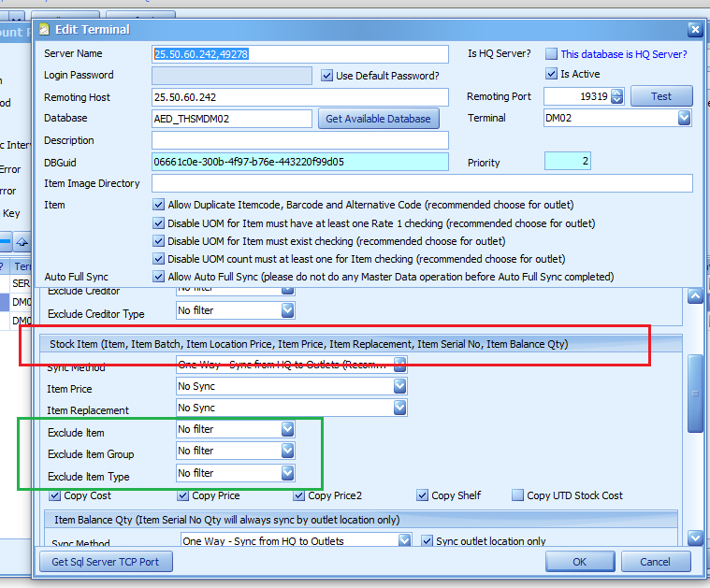The width and height of the screenshot is (710, 588).
Task: Click the Test connection button
Action: click(x=661, y=96)
